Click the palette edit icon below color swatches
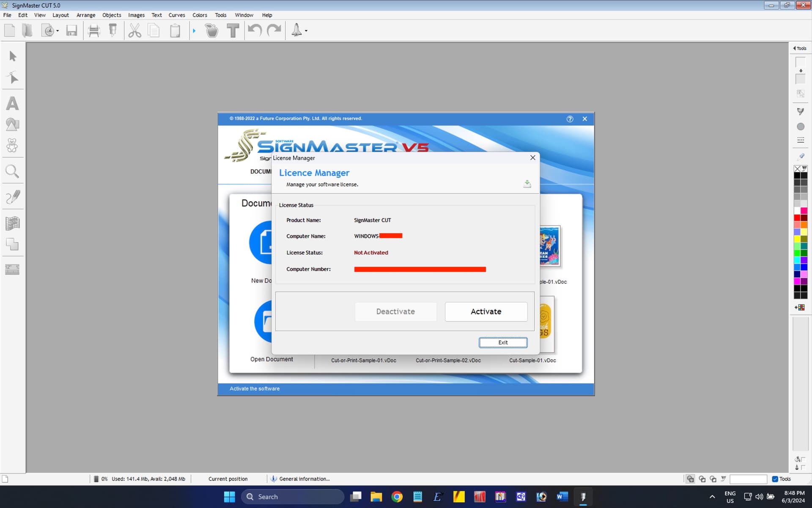The height and width of the screenshot is (508, 812). pyautogui.click(x=800, y=307)
